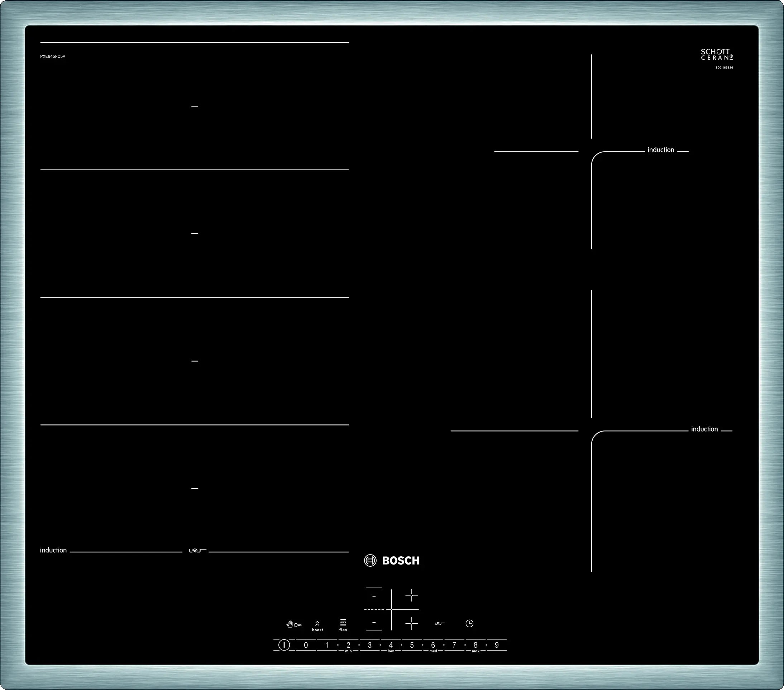This screenshot has height=690, width=784.
Task: Select the bottom-left flex zone minus selector
Action: pos(374,623)
